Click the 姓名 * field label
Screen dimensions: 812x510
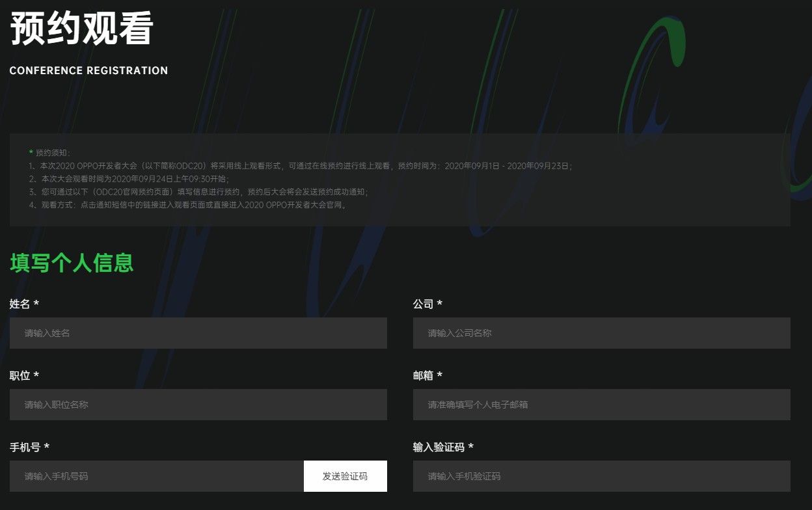point(24,304)
